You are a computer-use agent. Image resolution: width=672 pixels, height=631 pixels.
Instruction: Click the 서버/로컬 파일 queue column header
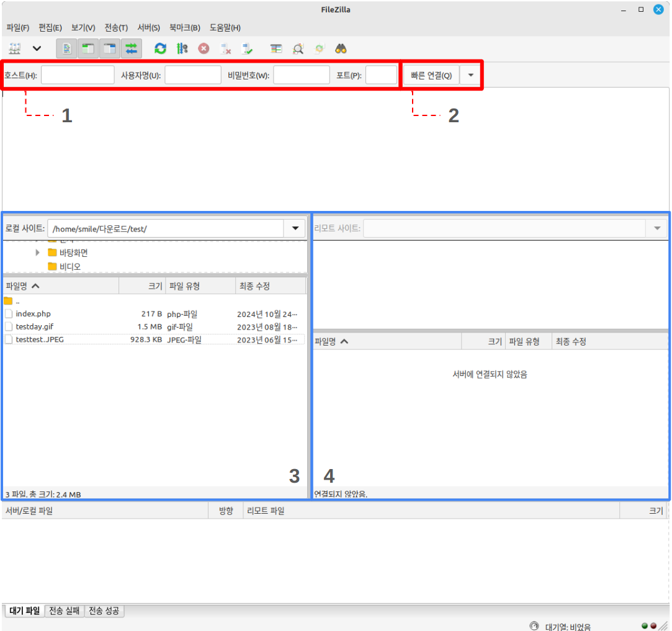pyautogui.click(x=105, y=511)
